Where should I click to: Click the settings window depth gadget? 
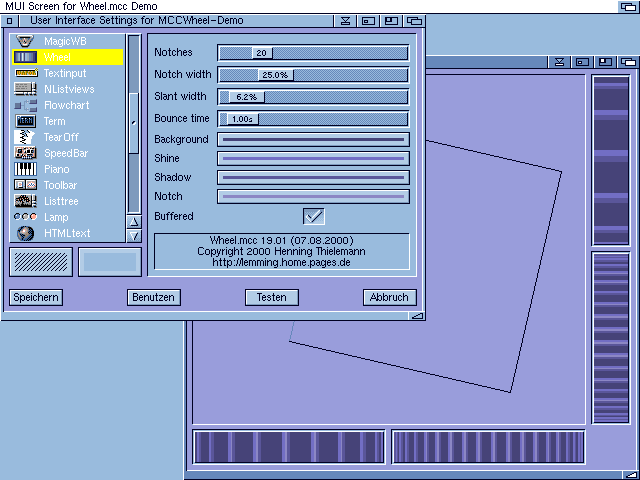pos(414,21)
